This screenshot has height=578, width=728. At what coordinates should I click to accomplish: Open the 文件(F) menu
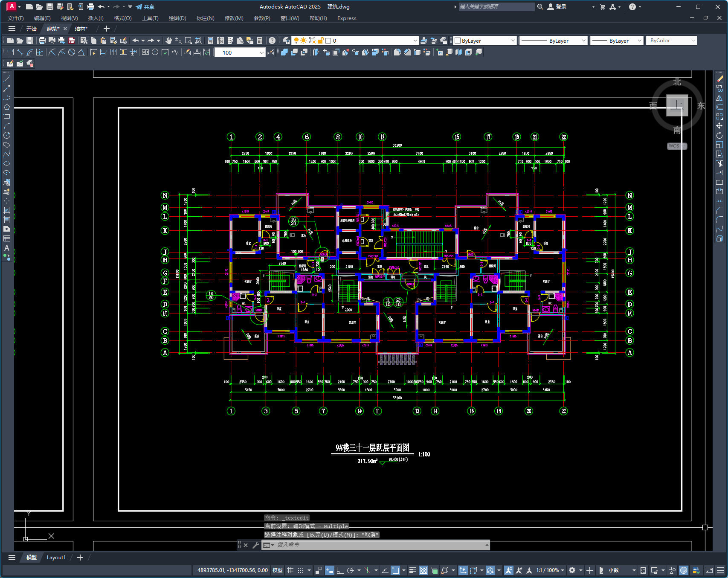pyautogui.click(x=16, y=18)
